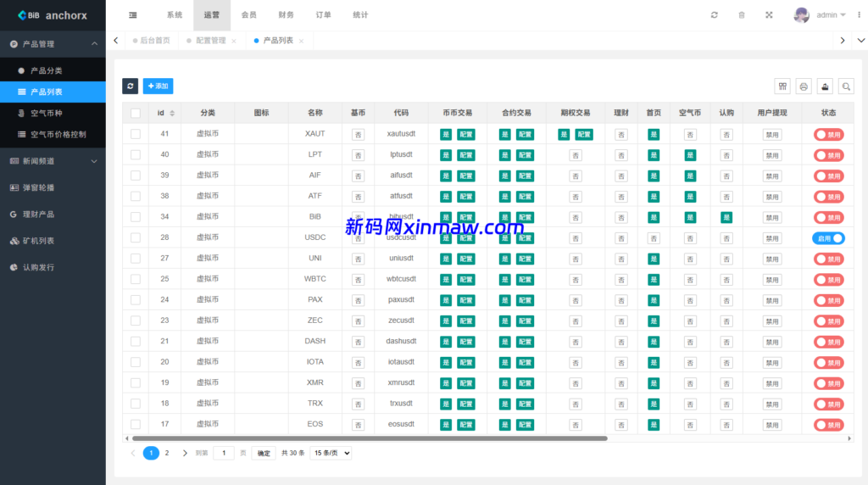Click the admin avatar image

coord(801,15)
